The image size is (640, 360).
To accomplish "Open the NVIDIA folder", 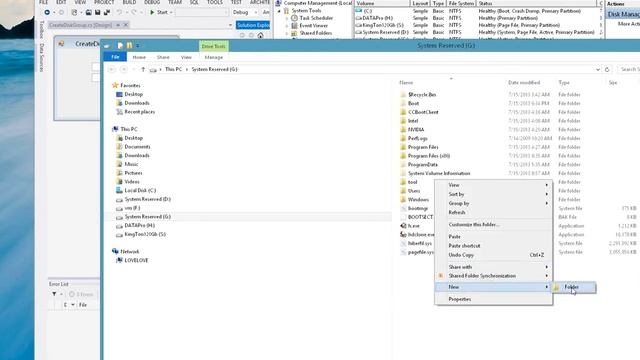I will pyautogui.click(x=416, y=129).
